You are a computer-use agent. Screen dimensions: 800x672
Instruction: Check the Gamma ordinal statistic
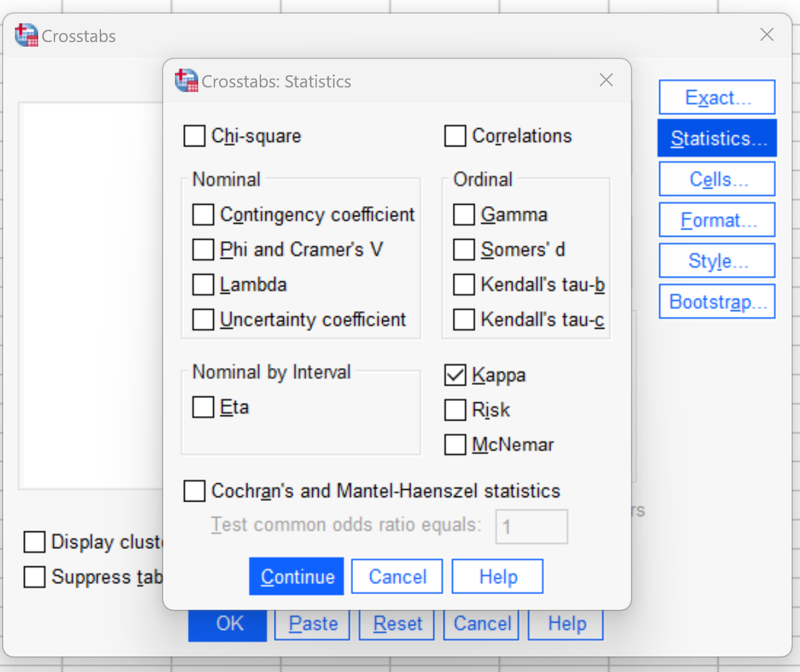pos(464,214)
